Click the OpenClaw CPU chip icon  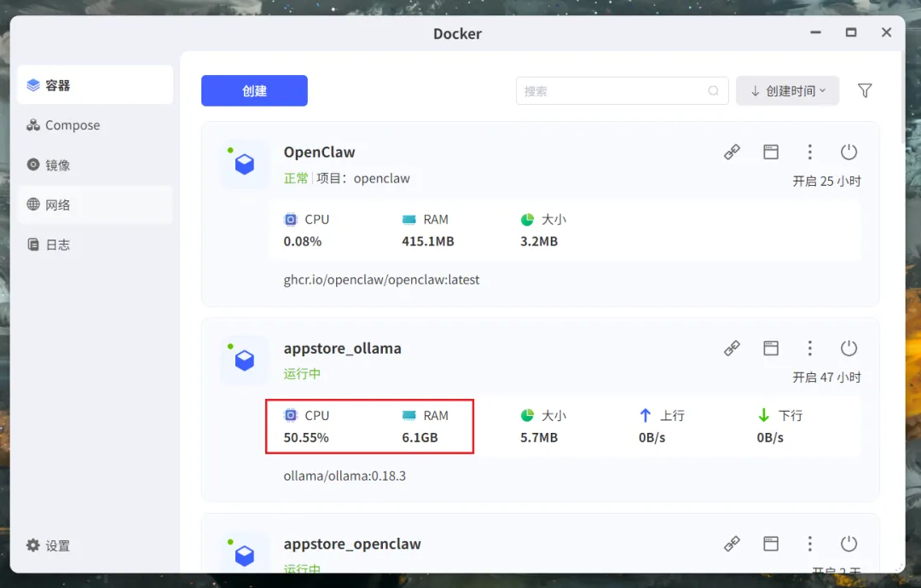click(290, 220)
